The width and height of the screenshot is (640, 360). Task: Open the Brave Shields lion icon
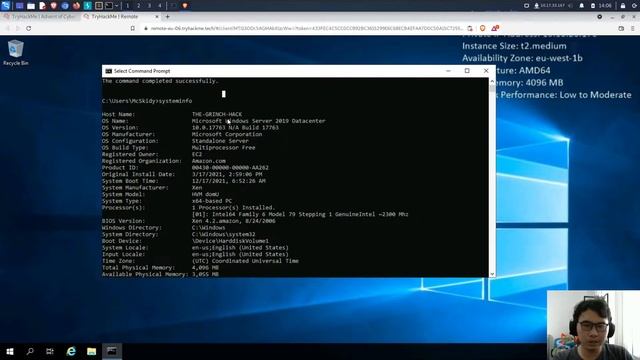click(482, 28)
